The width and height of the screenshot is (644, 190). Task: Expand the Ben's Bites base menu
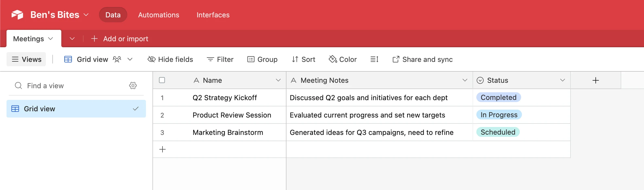click(x=86, y=15)
